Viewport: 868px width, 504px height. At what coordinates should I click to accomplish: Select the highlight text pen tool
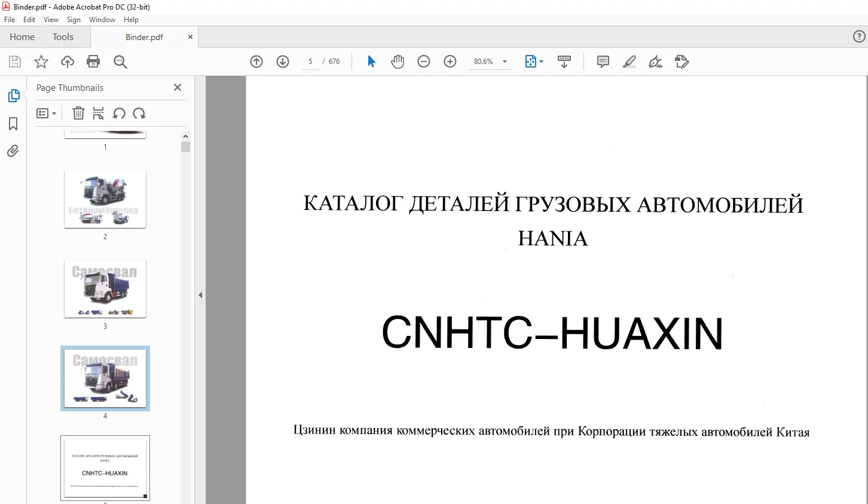(x=629, y=62)
